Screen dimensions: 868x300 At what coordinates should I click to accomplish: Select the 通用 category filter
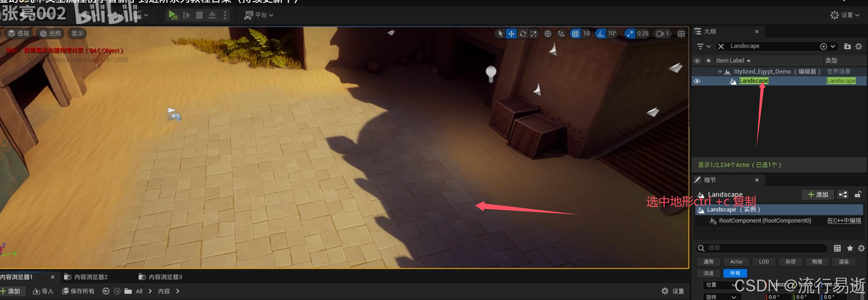708,262
